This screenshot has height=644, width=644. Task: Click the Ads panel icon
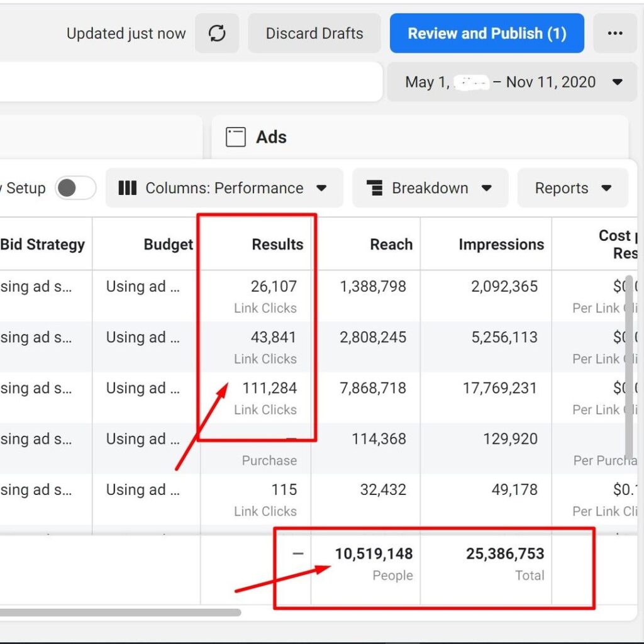click(x=235, y=137)
